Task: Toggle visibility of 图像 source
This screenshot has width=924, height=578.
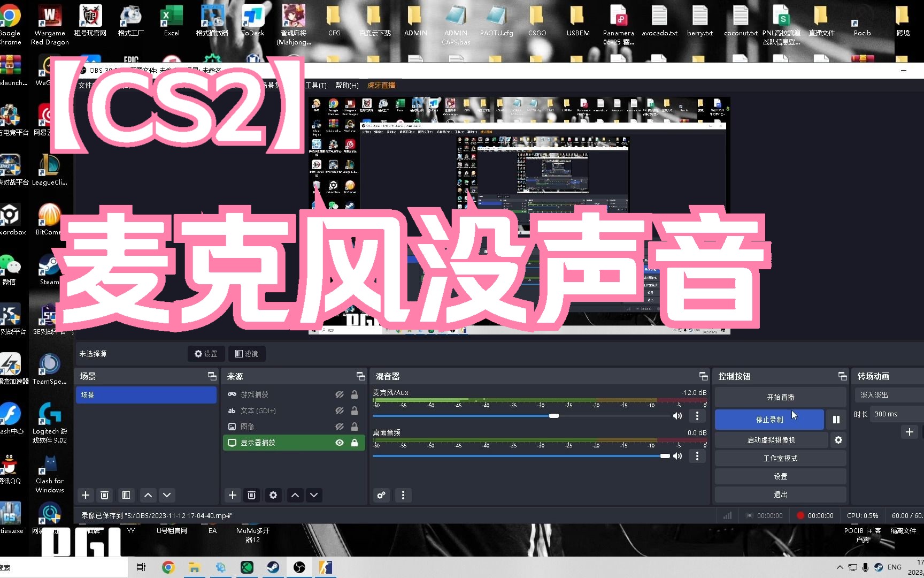Action: 340,427
